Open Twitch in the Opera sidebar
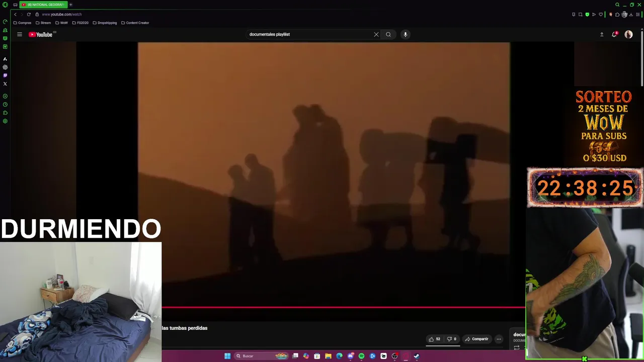The width and height of the screenshot is (644, 362). 5,75
